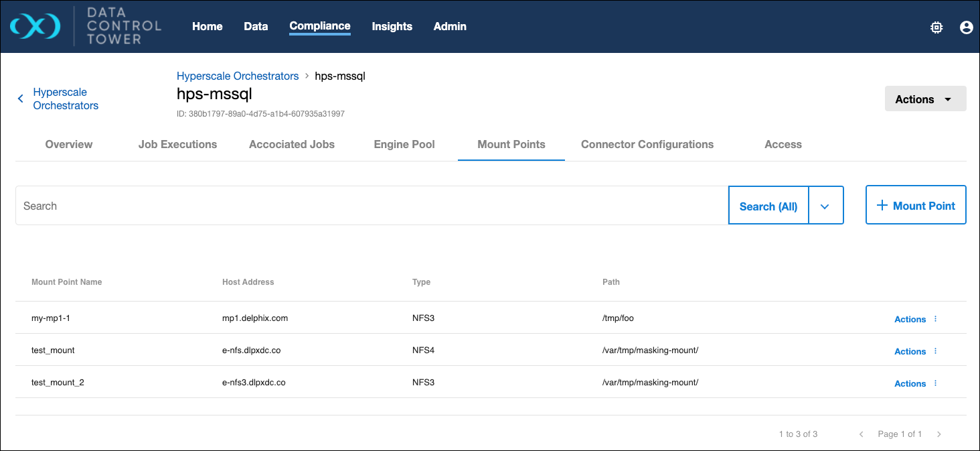Image resolution: width=980 pixels, height=451 pixels.
Task: Click the back arrow beside Hyperscale Orchestrators
Action: click(21, 99)
